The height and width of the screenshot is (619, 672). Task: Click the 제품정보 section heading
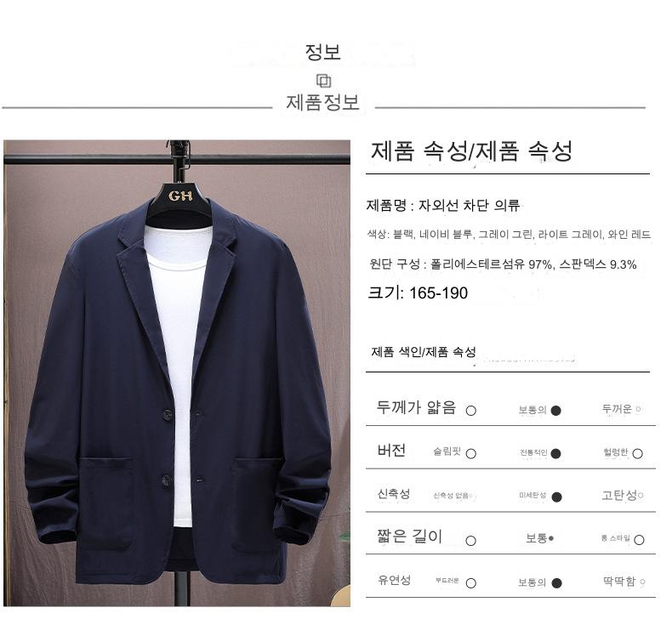click(x=322, y=103)
